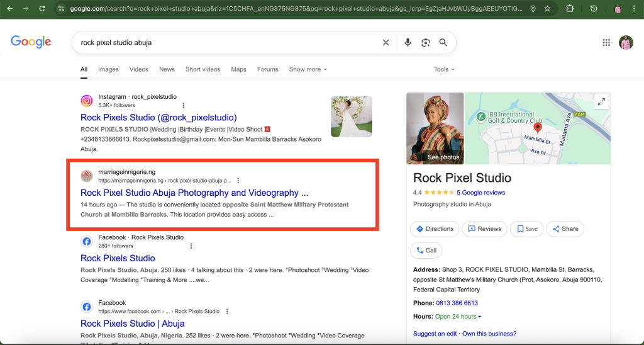Bookmark this page with star icon
644x345 pixels.
coord(547,9)
